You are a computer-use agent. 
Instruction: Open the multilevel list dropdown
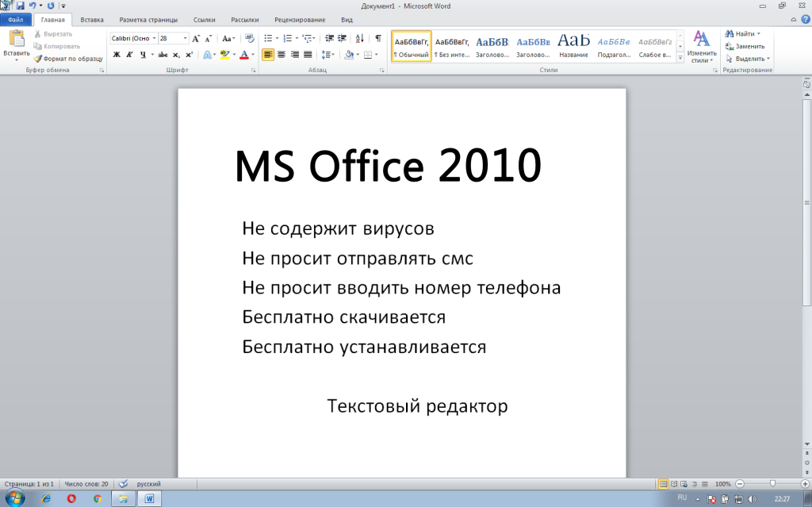click(314, 38)
